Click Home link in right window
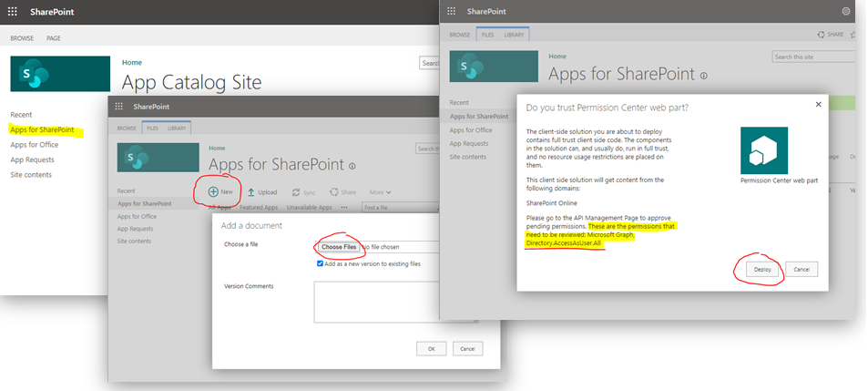This screenshot has width=868, height=391. 557,56
